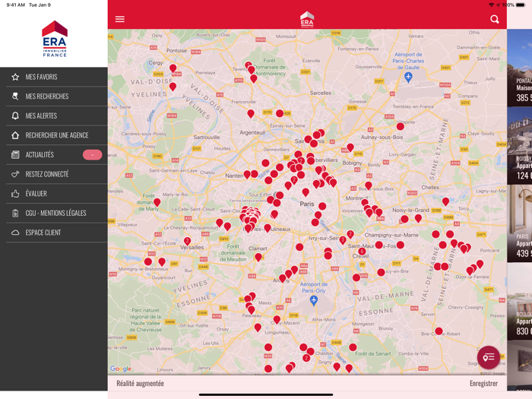Click the thumbs-up icon beside Évaluer
Viewport: 532px width, 399px height.
point(15,194)
